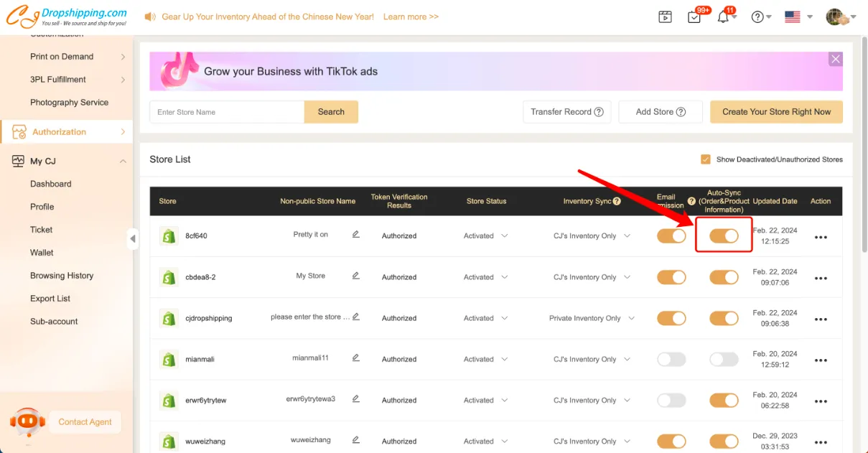Disable Auto-Sync toggle for store 8cf640
This screenshot has width=868, height=453.
tap(724, 236)
